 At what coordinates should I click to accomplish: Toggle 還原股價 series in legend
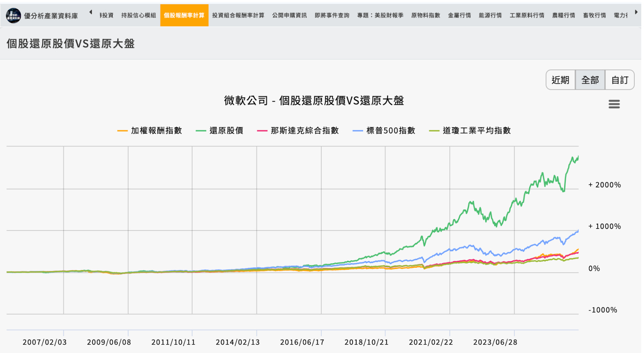click(220, 130)
